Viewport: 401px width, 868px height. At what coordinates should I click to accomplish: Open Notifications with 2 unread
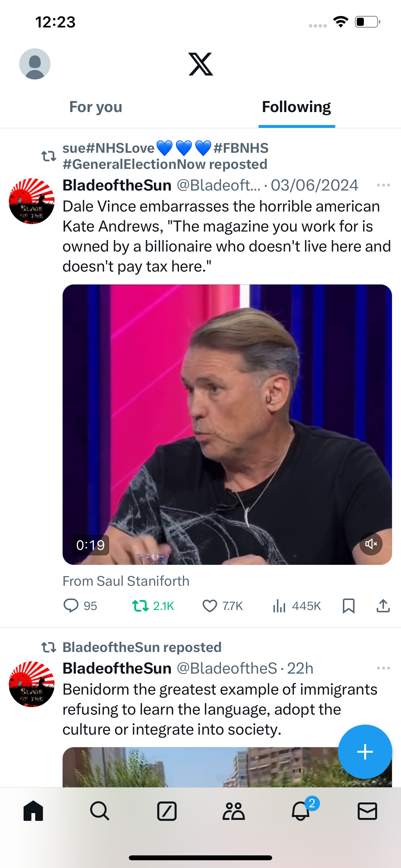tap(301, 811)
